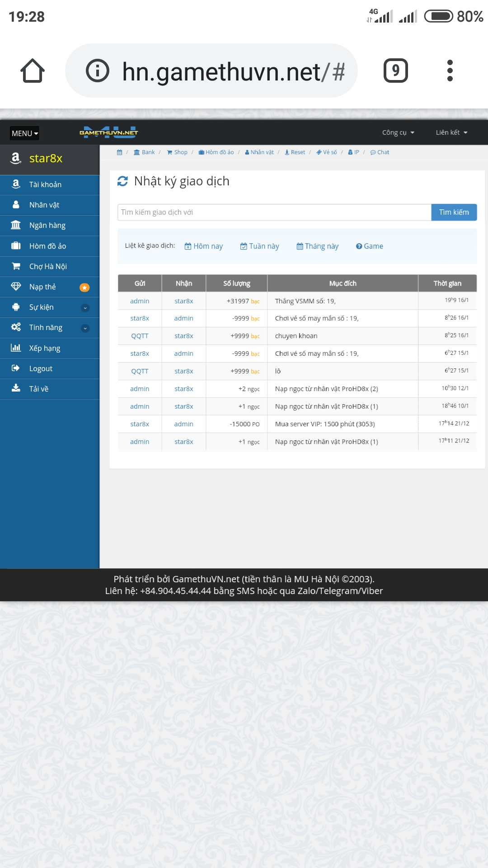
Task: Expand the Sự kiện sidebar chevron
Action: point(85,308)
